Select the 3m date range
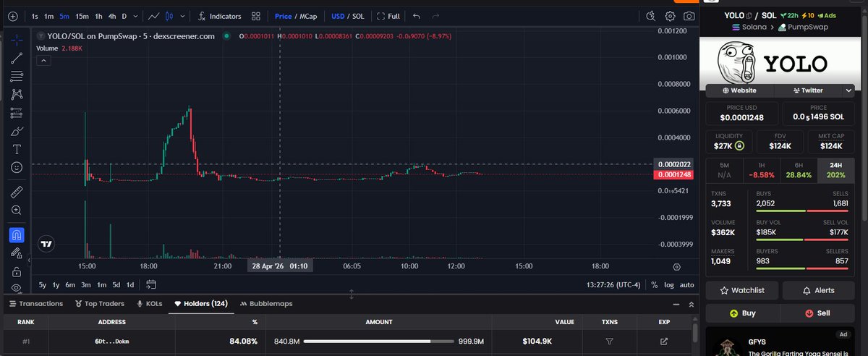 85,284
